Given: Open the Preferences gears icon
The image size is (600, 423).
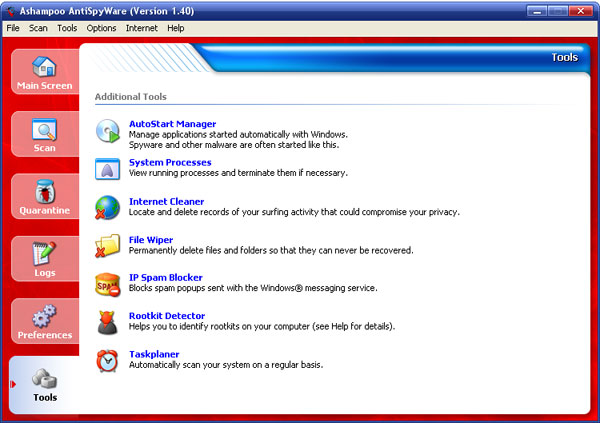Looking at the screenshot, I should tap(44, 316).
